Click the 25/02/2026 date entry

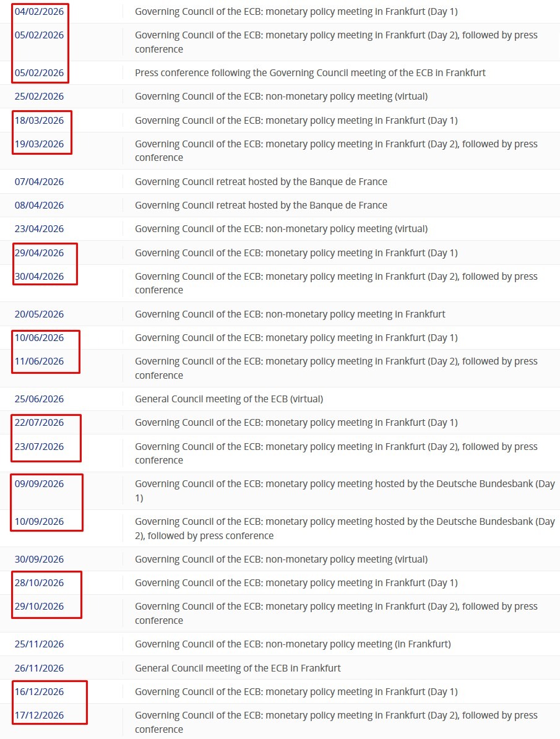[x=39, y=96]
